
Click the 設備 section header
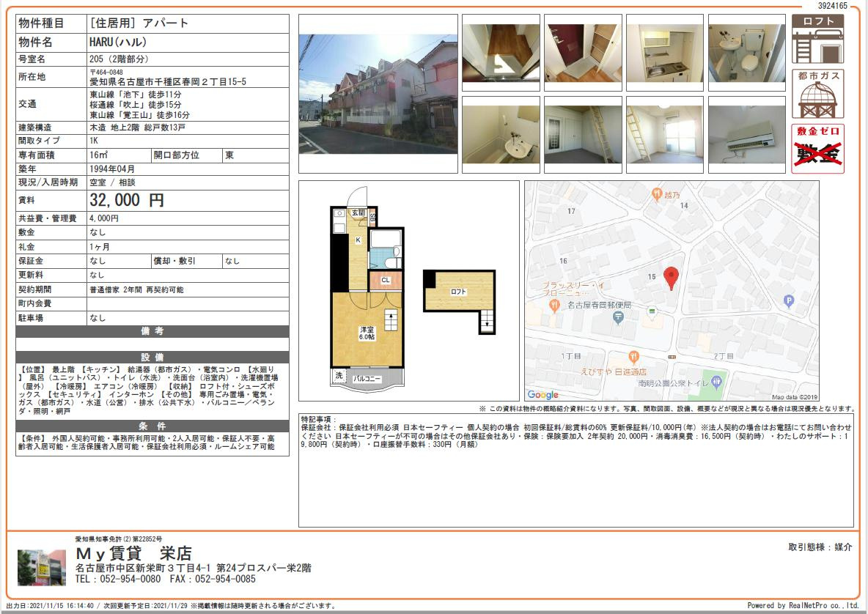[x=152, y=358]
